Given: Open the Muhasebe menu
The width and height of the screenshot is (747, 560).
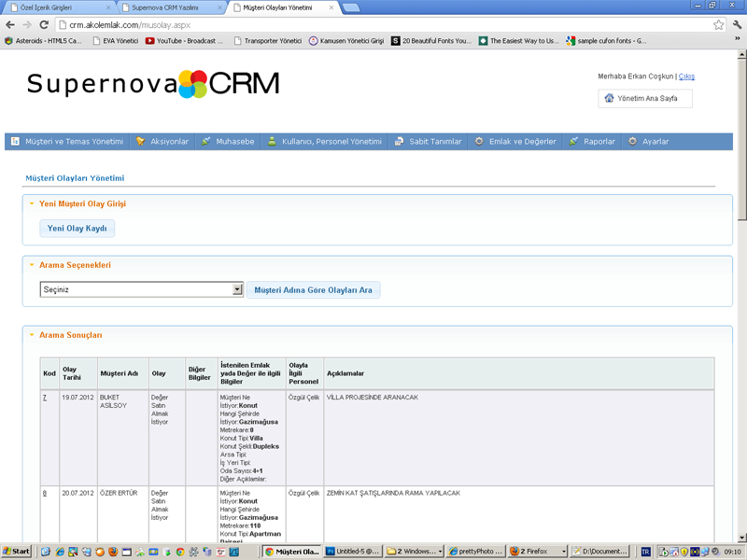Looking at the screenshot, I should [228, 142].
